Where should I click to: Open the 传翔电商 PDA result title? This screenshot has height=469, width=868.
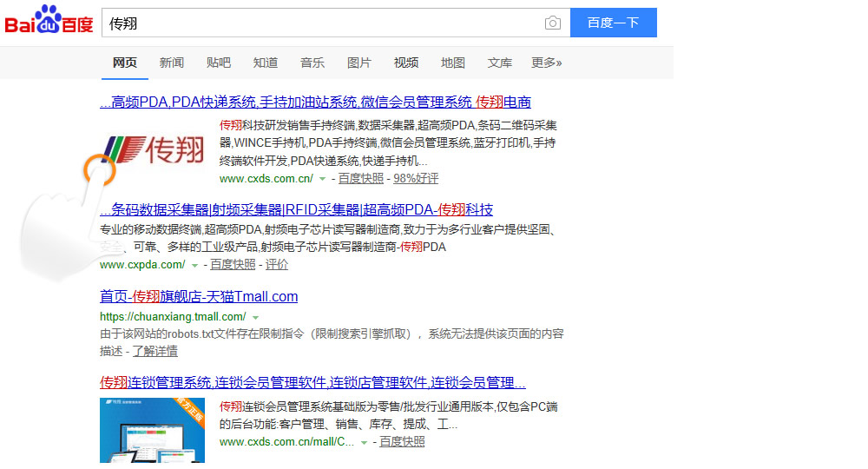point(316,102)
